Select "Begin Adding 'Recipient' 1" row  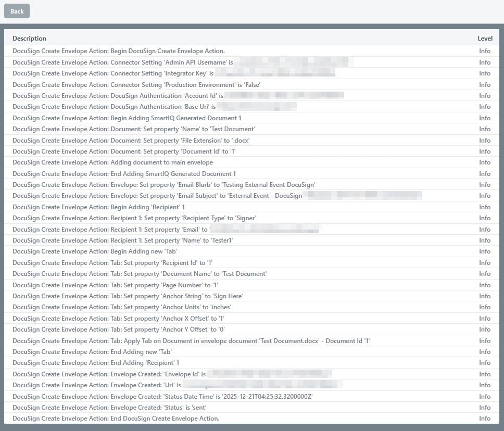pyautogui.click(x=251, y=207)
